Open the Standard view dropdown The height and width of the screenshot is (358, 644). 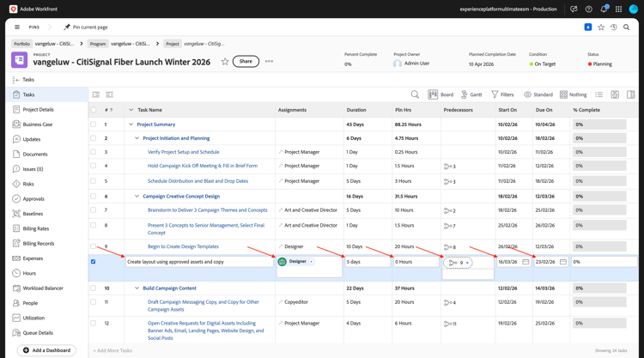[x=538, y=94]
